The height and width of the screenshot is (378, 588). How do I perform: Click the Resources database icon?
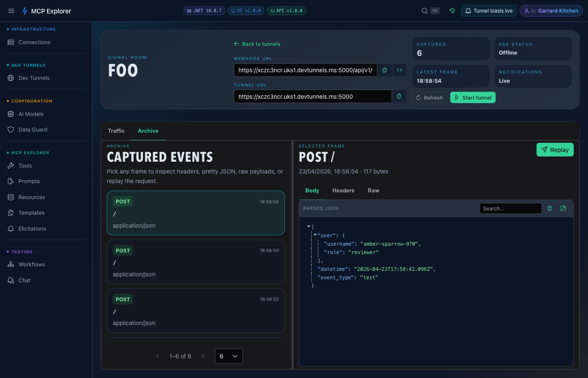[x=11, y=197]
